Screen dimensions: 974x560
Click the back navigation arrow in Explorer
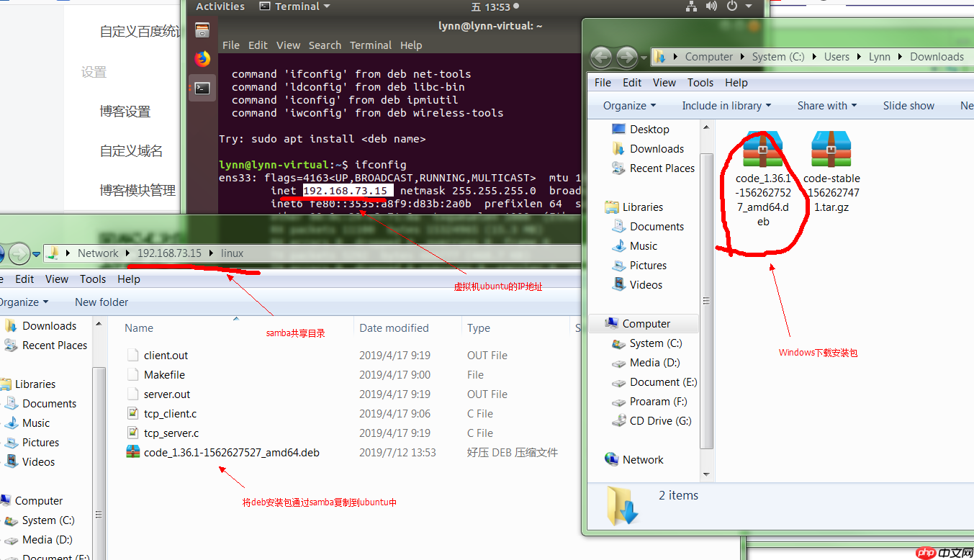600,57
